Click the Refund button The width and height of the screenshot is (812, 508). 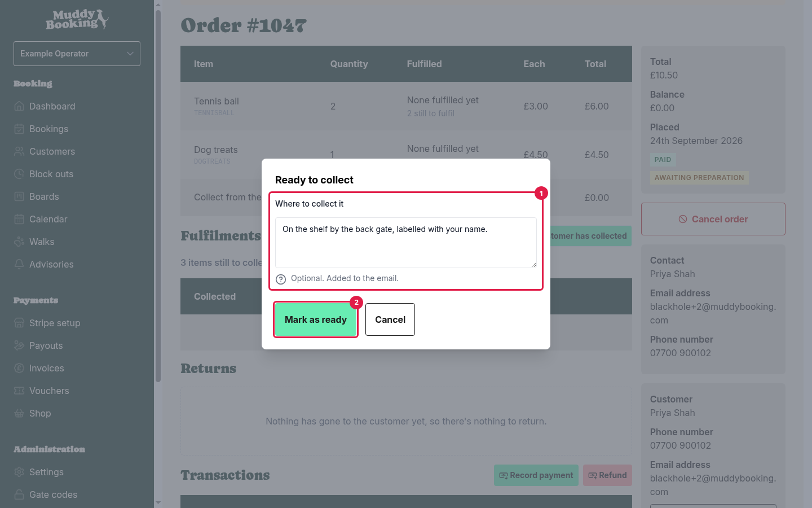click(607, 475)
